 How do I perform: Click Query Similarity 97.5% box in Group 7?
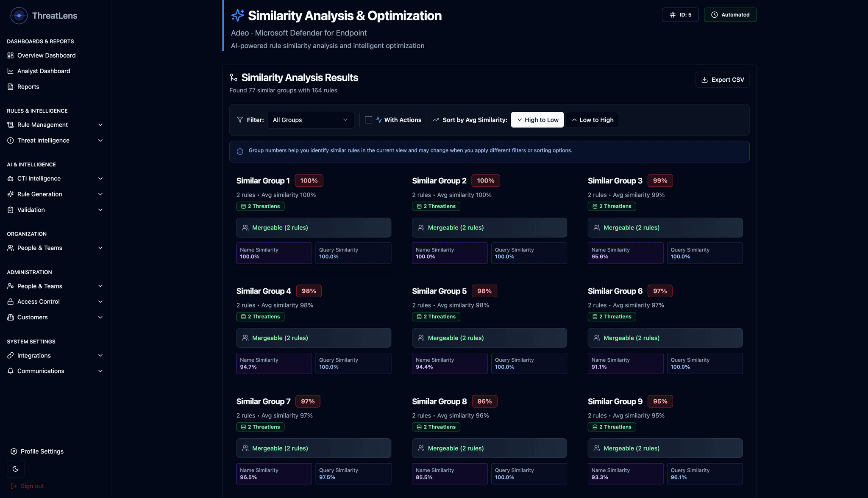[353, 474]
